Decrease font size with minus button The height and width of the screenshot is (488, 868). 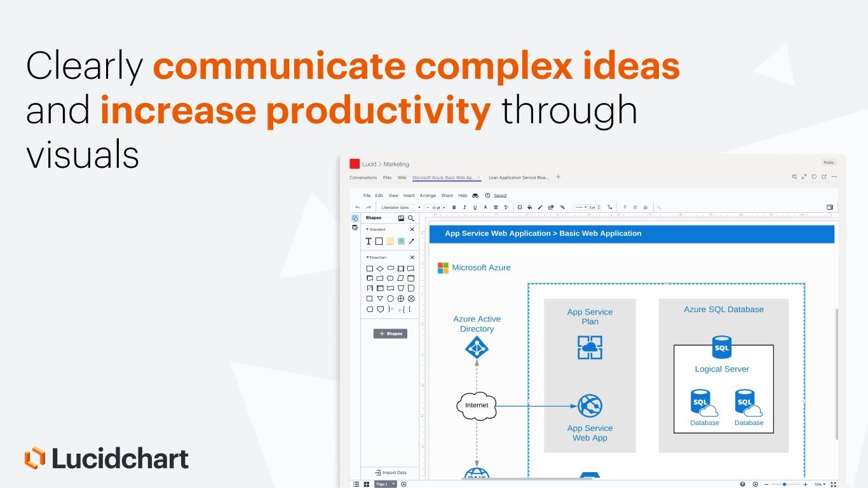[428, 207]
